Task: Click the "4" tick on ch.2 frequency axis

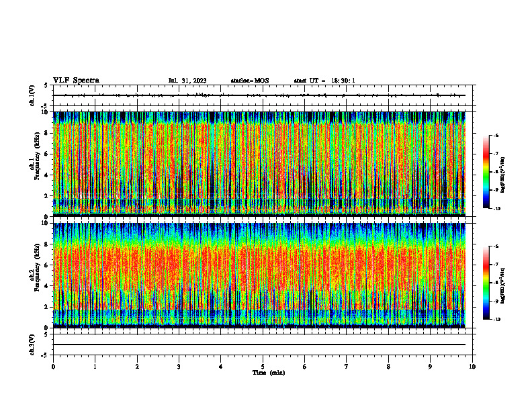Action: [47, 286]
